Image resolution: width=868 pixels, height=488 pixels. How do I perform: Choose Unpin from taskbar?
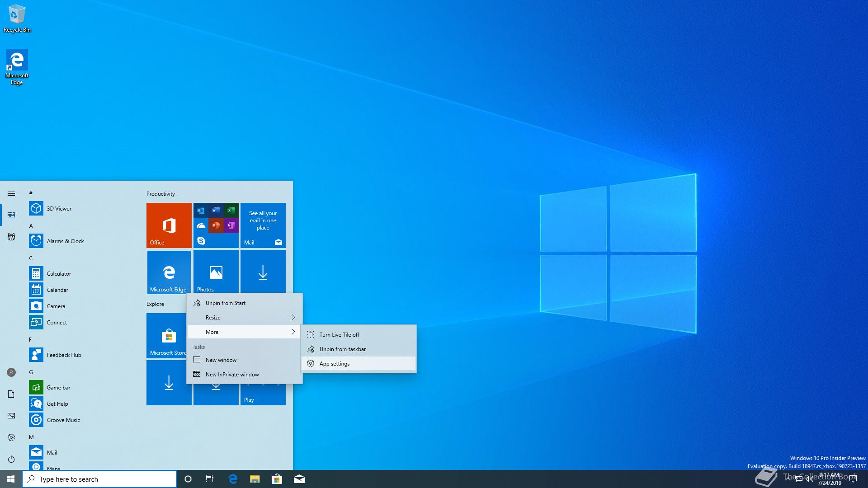(359, 349)
